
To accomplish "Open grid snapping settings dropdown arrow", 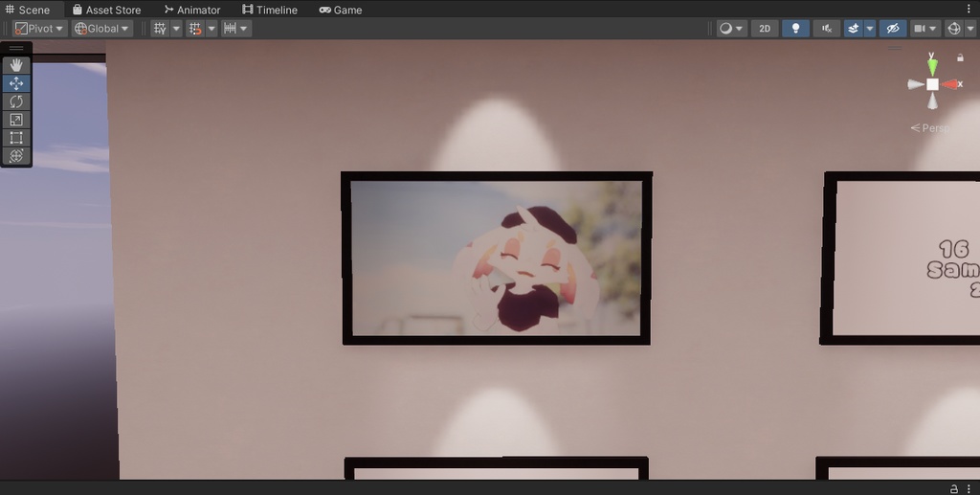I will [x=212, y=29].
